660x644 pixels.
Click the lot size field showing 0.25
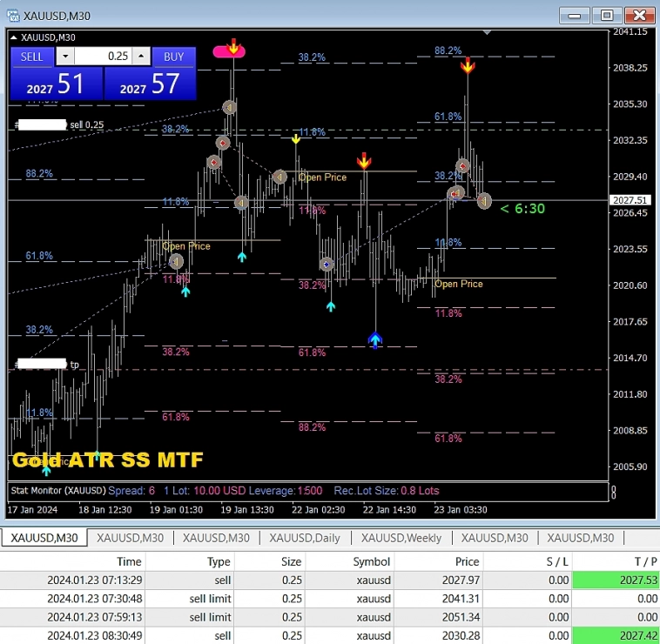[x=104, y=57]
